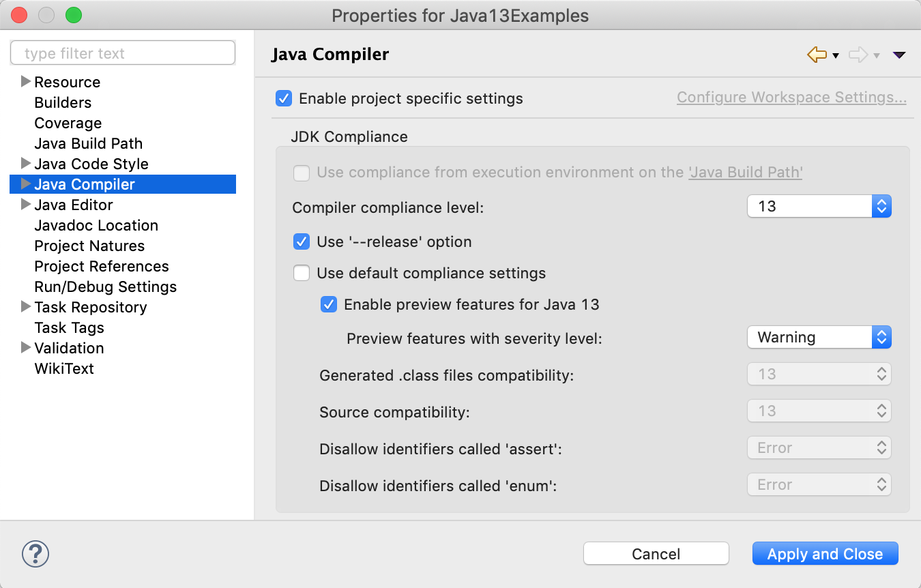
Task: Click Configure Workspace Settings link
Action: [x=791, y=98]
